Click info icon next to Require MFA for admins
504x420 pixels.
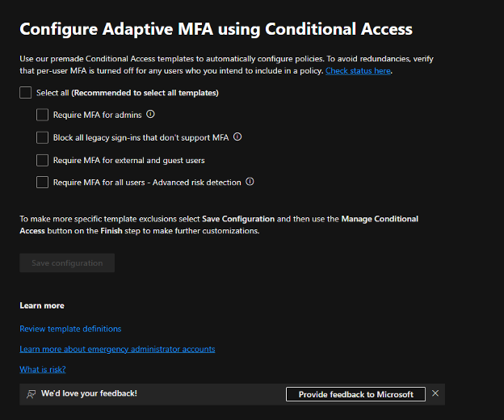(x=150, y=115)
